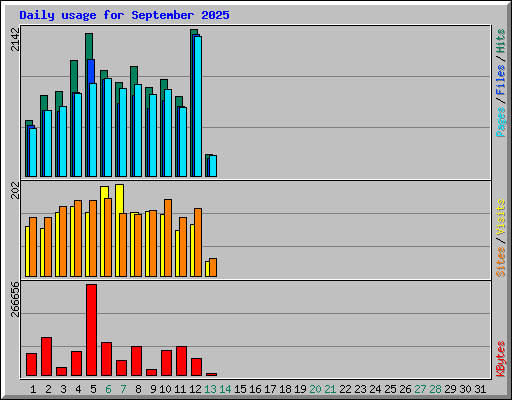Viewport: 512px width, 400px height.
Task: Click the 2142 y-axis value
Action: coord(15,39)
